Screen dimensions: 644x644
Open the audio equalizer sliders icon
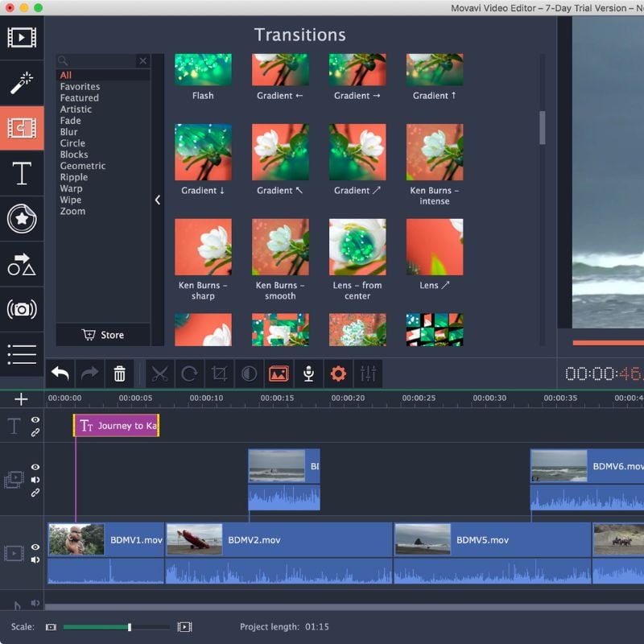click(x=368, y=374)
